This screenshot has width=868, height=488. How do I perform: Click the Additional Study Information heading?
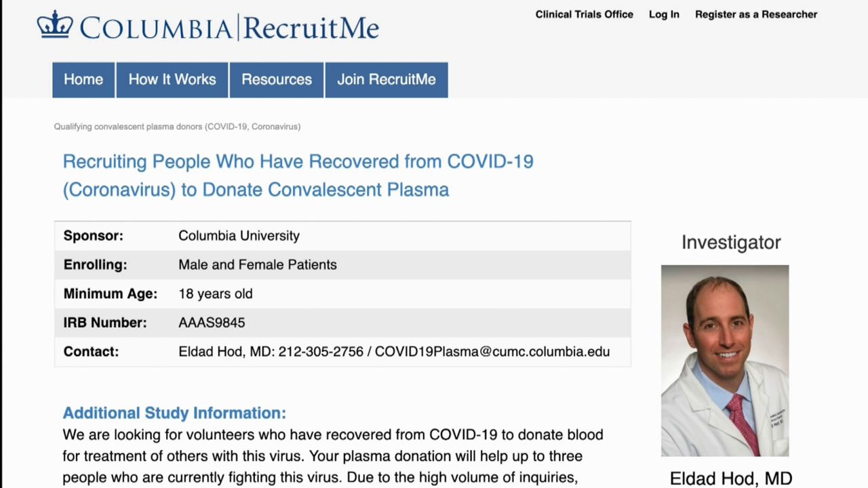click(174, 413)
